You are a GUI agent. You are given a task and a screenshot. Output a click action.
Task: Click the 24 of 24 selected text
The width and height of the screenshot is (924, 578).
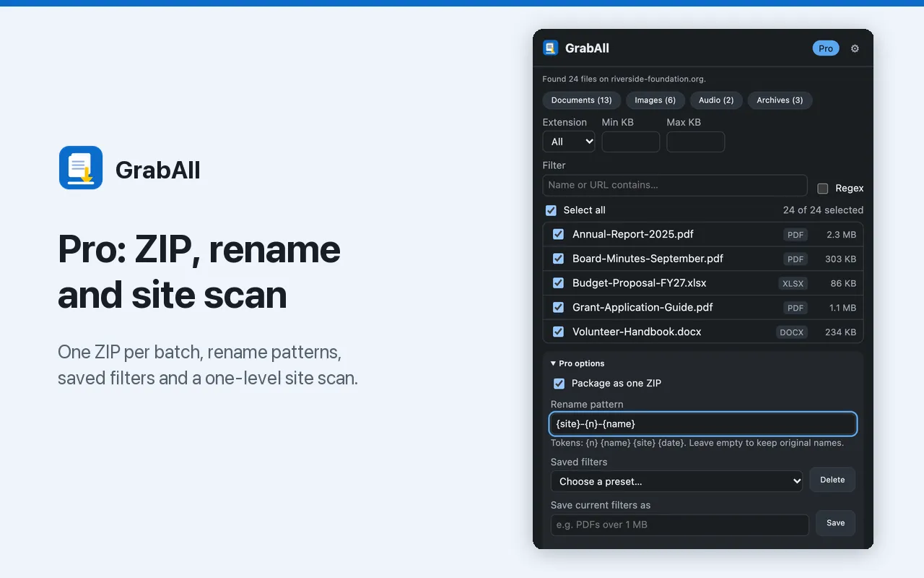(x=823, y=210)
